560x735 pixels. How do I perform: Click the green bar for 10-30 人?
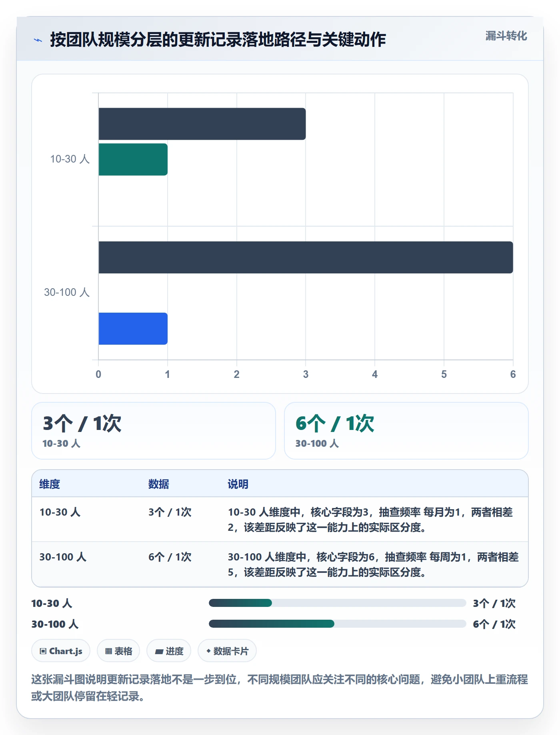(133, 159)
